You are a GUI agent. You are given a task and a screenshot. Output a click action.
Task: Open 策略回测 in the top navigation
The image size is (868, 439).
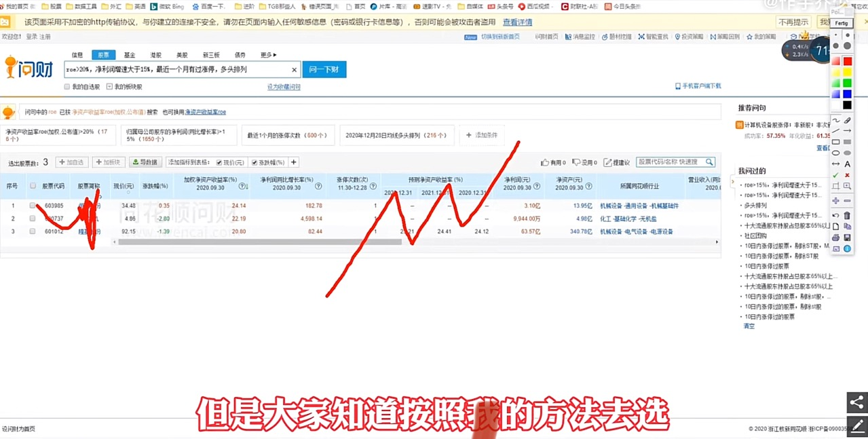(726, 37)
